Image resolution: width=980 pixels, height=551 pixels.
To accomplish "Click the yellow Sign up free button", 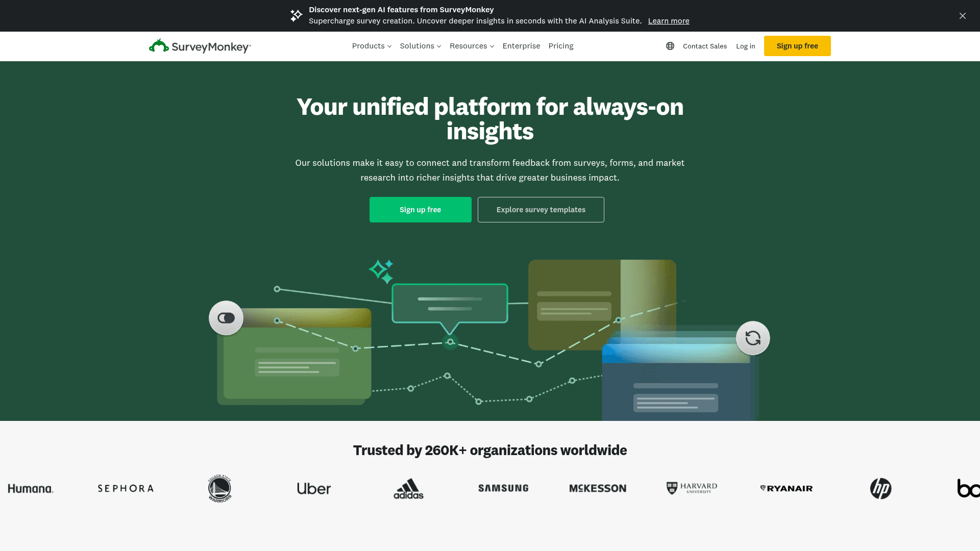I will [x=797, y=46].
